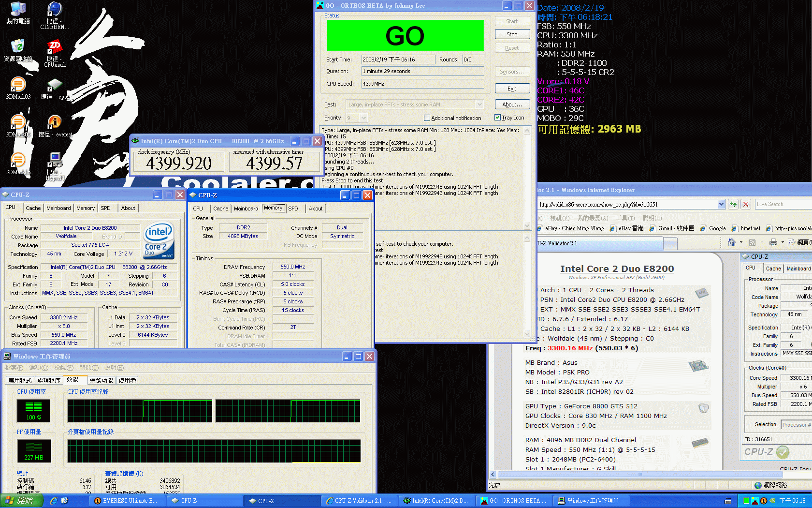Click the PF usage 227 MB gauge

click(33, 450)
